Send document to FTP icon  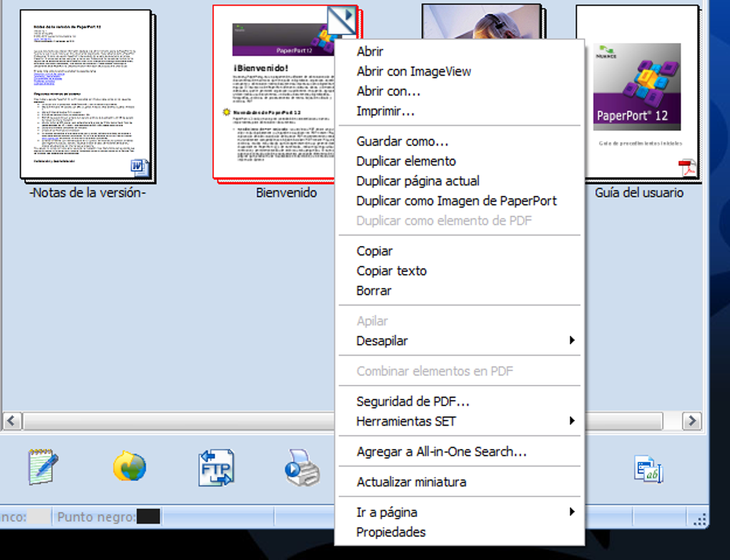click(x=216, y=468)
